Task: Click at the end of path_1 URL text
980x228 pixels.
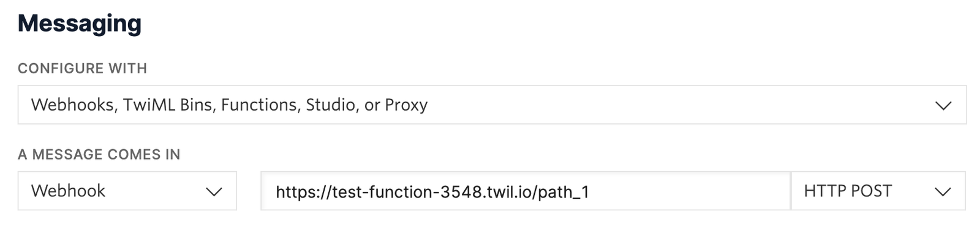Action: tap(590, 192)
